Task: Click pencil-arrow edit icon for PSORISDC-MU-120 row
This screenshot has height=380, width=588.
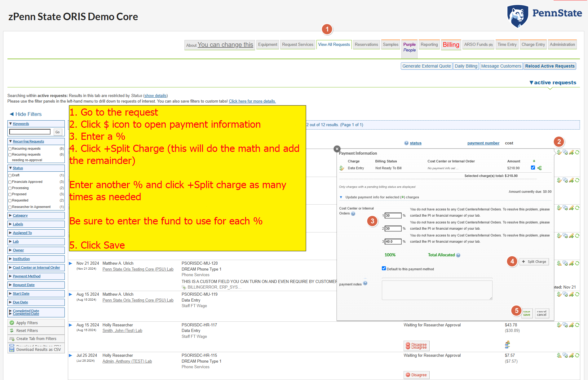Action: pos(571,263)
